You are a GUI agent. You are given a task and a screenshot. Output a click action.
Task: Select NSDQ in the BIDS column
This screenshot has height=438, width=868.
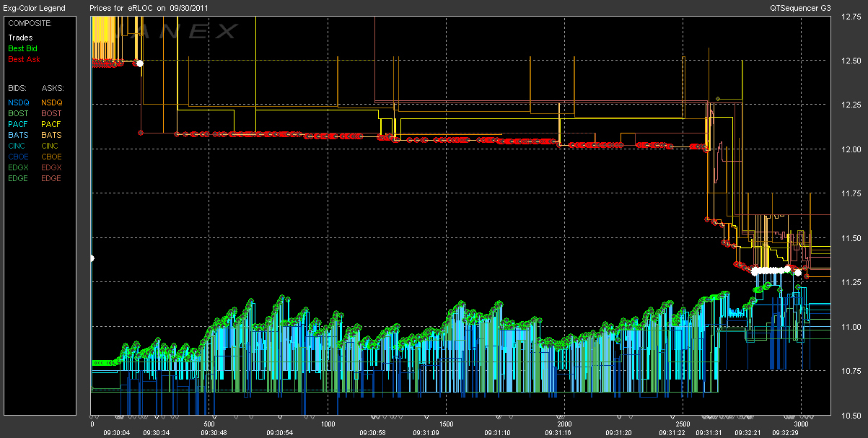[x=19, y=102]
